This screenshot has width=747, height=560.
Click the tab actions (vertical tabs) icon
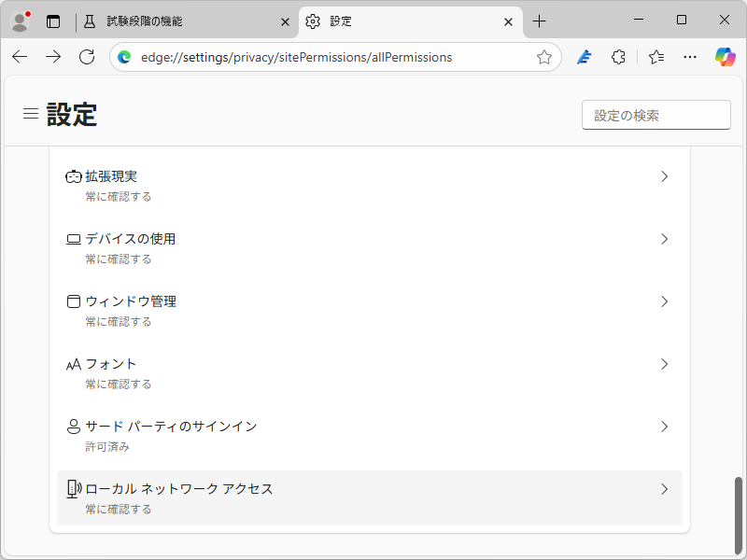click(x=53, y=21)
